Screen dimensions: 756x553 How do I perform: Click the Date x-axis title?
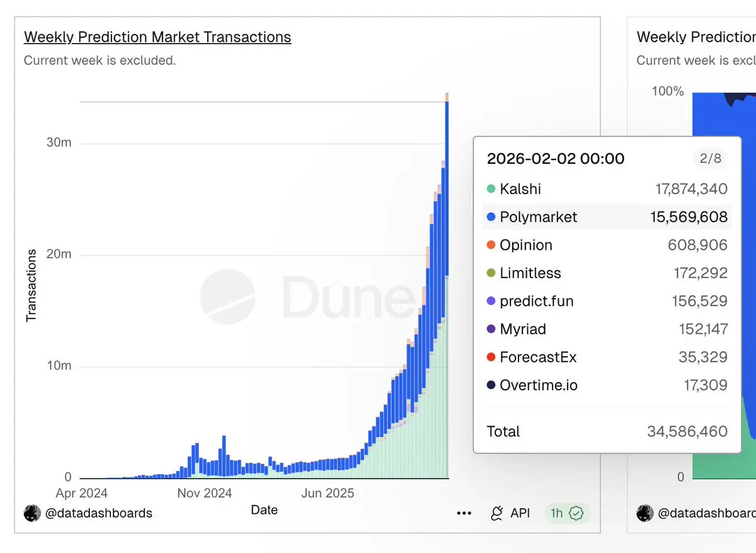click(x=264, y=509)
